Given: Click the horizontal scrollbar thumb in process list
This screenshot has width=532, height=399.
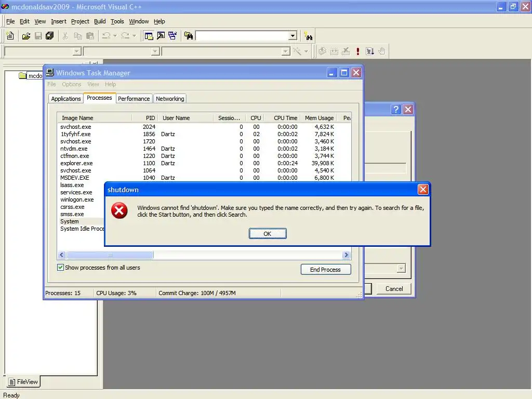Looking at the screenshot, I should 110,255.
